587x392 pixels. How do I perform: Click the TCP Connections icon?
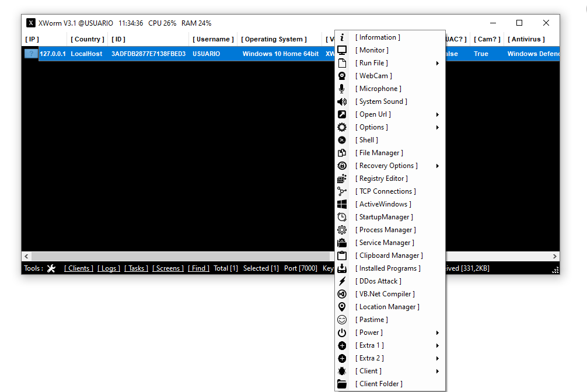[x=342, y=191]
